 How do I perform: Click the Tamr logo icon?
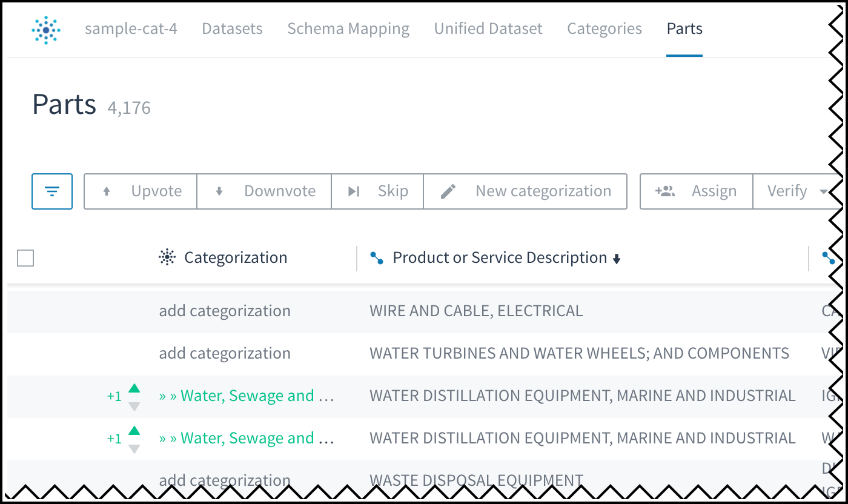tap(46, 30)
